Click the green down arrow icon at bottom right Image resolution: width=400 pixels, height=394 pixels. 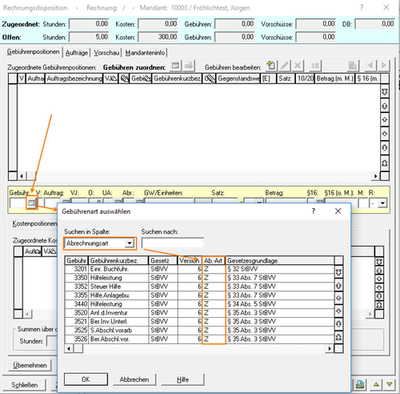(389, 385)
